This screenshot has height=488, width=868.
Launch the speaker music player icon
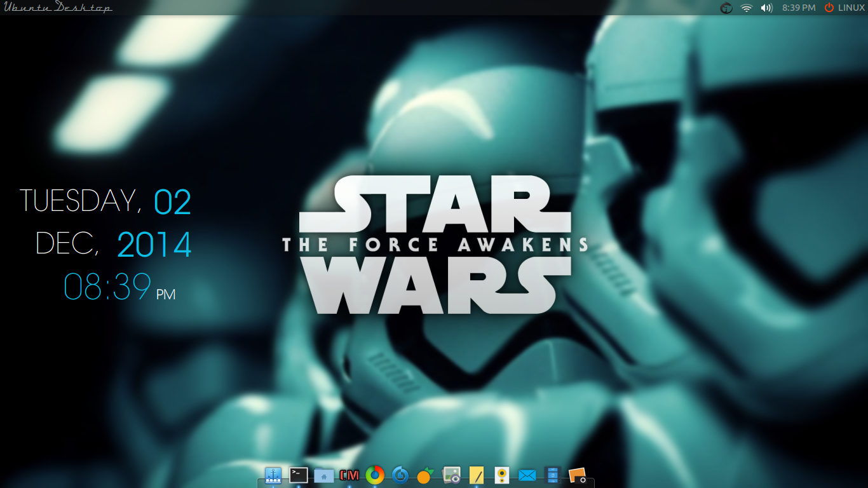502,475
